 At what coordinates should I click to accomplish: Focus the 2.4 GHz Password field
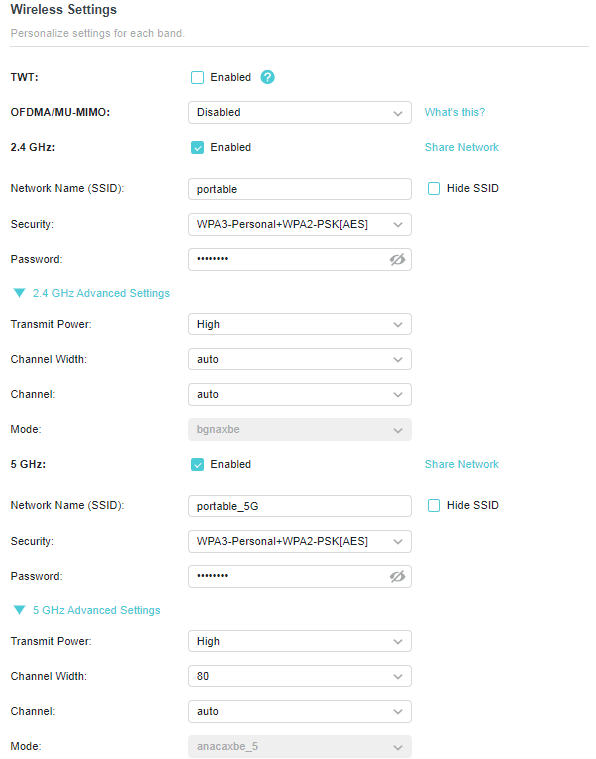(300, 259)
